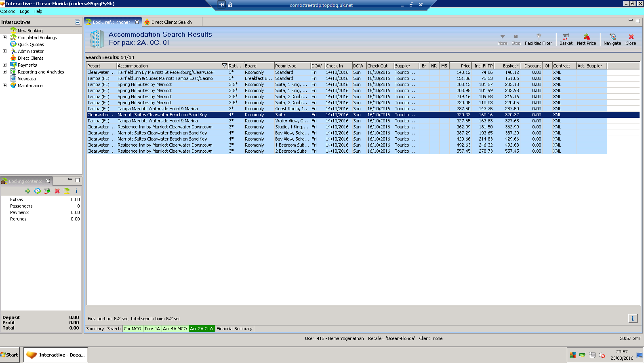Switch to the Acc 2A CLW tab

click(x=202, y=329)
